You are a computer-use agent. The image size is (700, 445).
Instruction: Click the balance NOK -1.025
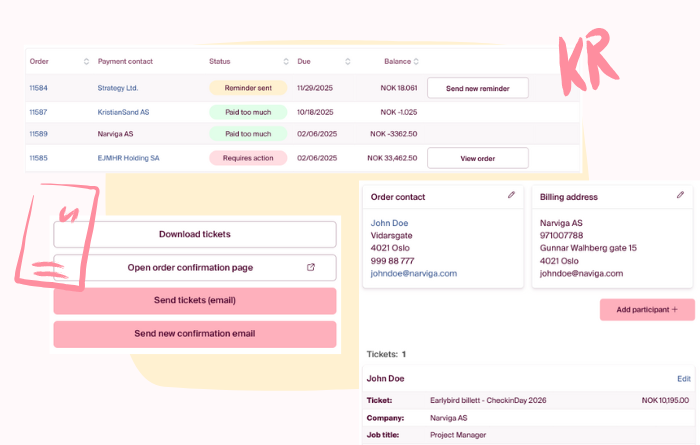(x=399, y=112)
